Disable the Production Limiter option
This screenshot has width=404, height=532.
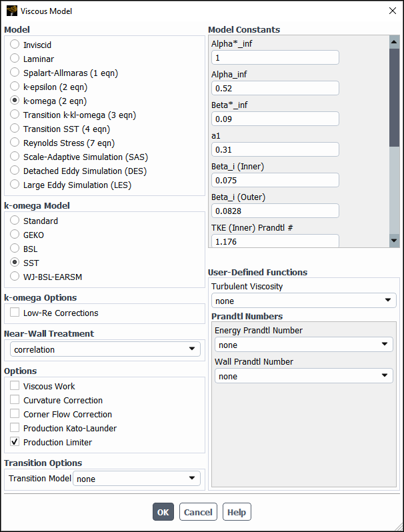(x=15, y=442)
